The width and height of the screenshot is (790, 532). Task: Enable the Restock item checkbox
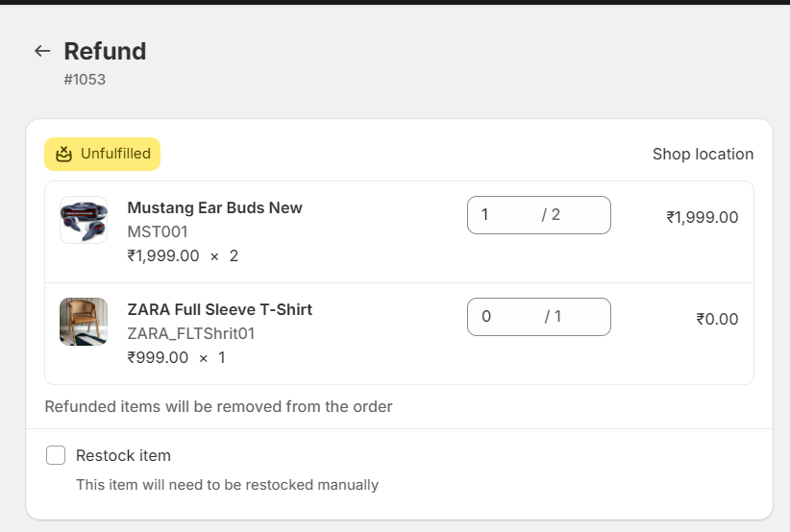(56, 455)
